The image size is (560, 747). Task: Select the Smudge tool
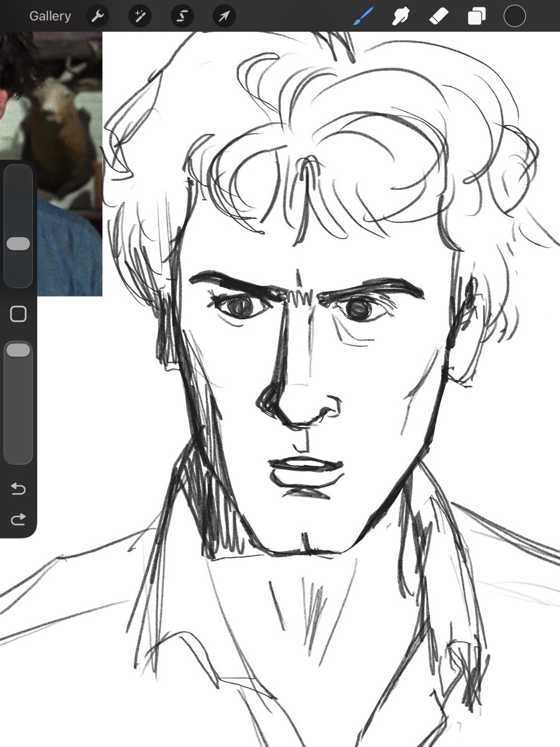pyautogui.click(x=401, y=16)
